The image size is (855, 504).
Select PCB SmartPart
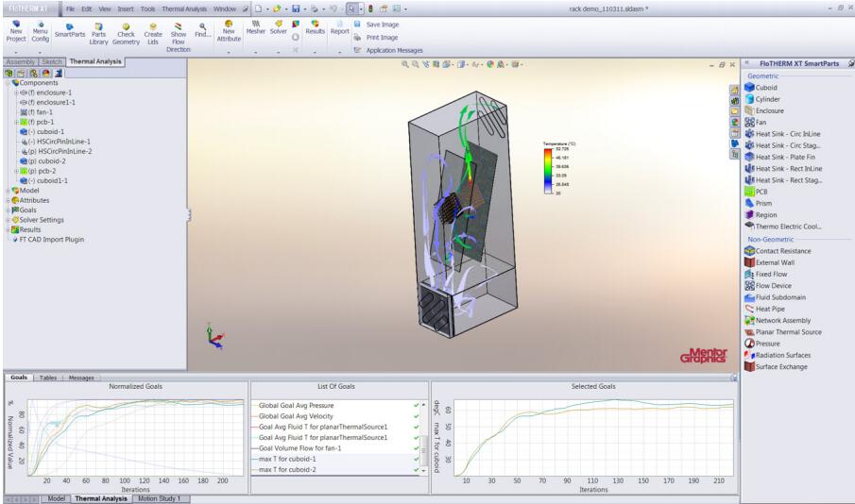[757, 192]
